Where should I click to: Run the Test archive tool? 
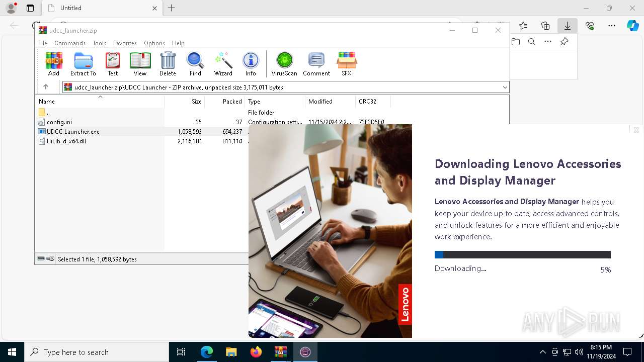click(113, 64)
